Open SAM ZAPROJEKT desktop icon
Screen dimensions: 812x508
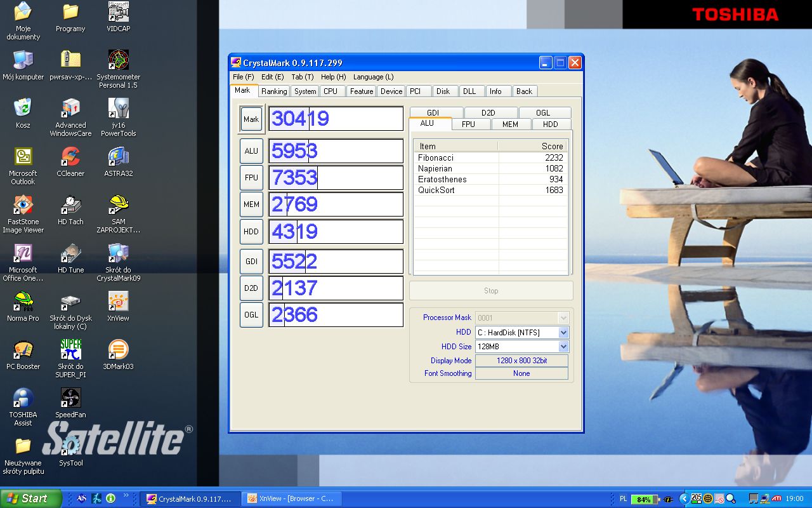point(119,214)
